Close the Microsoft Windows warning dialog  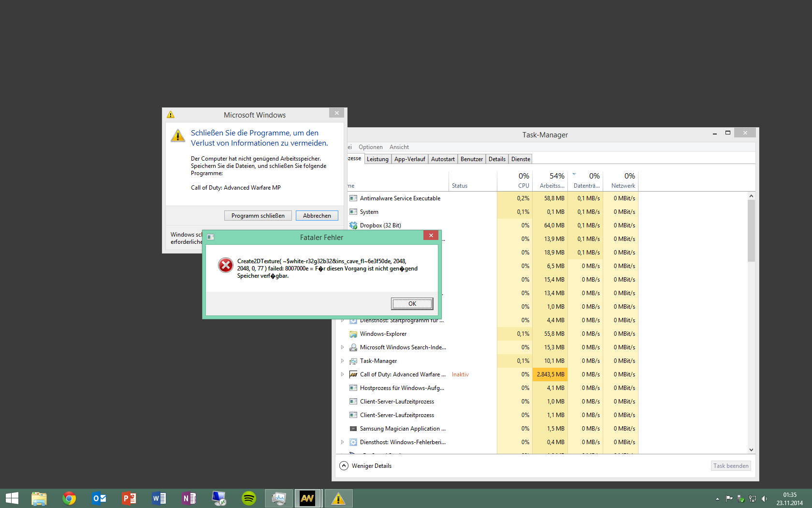tap(337, 113)
